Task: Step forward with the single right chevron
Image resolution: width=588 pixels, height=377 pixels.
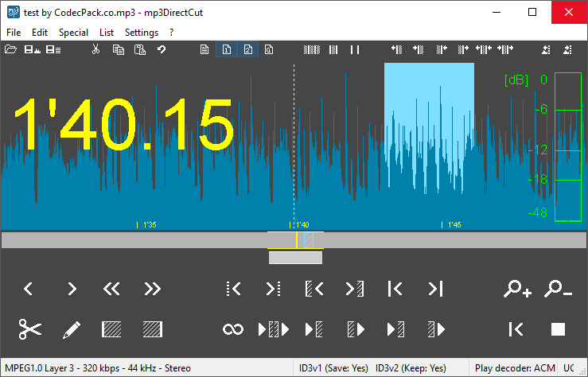Action: 72,289
